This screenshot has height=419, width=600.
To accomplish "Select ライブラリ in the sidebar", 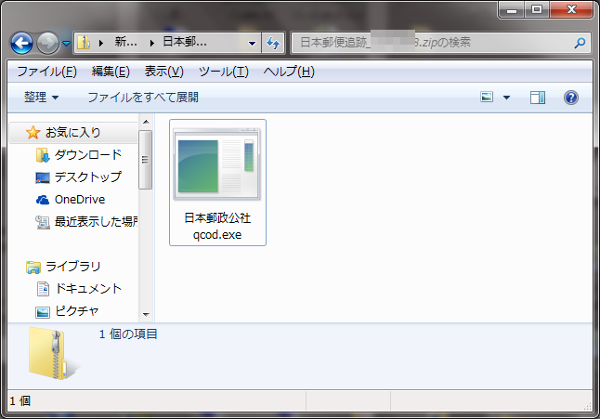I will tap(73, 266).
